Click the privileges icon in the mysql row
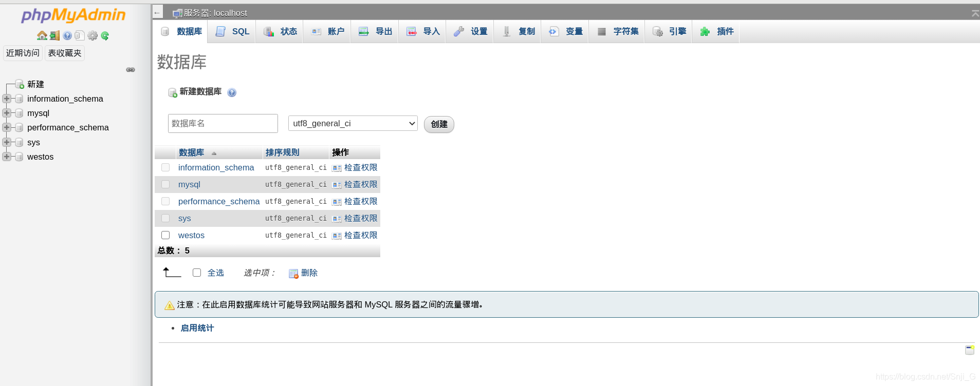The height and width of the screenshot is (386, 980). [337, 185]
